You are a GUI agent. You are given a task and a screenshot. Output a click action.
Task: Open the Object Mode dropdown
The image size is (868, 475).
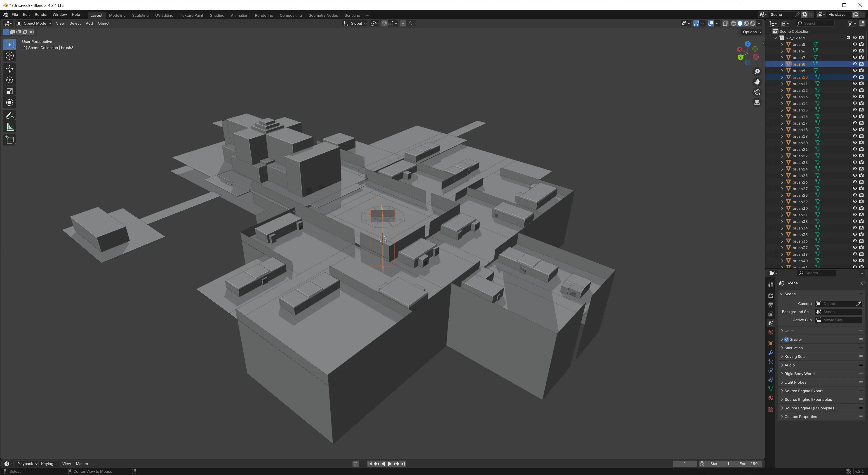point(34,24)
